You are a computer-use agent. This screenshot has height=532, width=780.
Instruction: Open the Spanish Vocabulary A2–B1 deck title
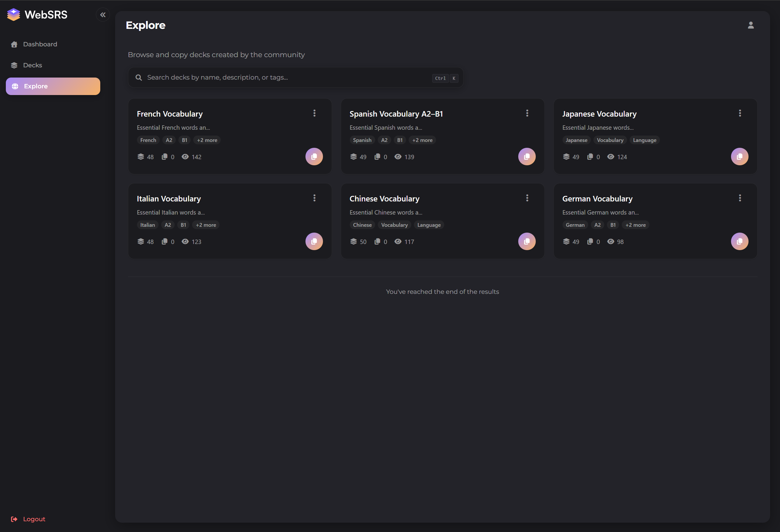[396, 114]
